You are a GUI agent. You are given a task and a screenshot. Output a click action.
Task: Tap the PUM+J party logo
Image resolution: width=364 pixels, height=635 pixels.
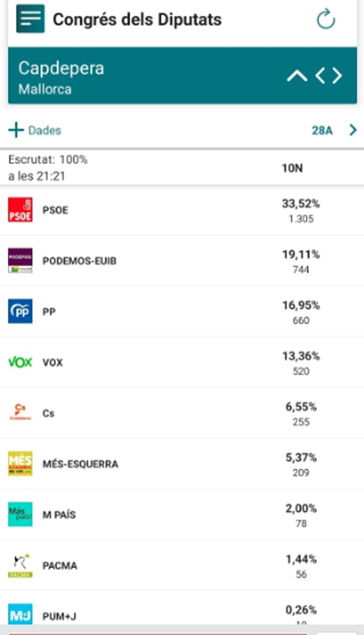tap(20, 614)
